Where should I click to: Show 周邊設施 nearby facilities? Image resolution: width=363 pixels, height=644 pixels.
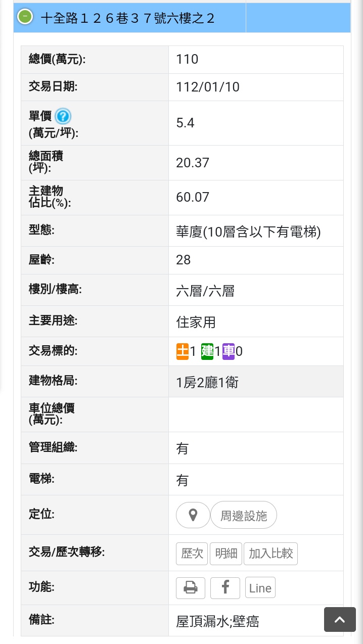[x=244, y=515]
